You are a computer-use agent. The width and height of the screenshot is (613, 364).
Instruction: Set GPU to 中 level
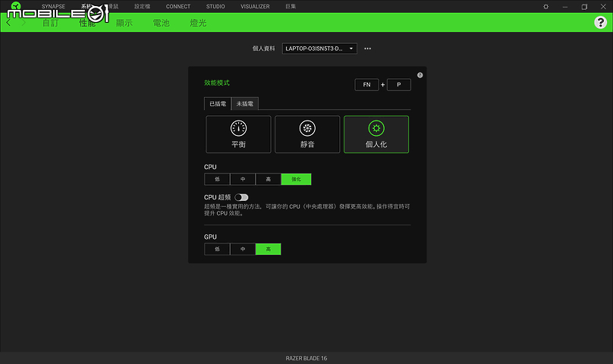[243, 249]
